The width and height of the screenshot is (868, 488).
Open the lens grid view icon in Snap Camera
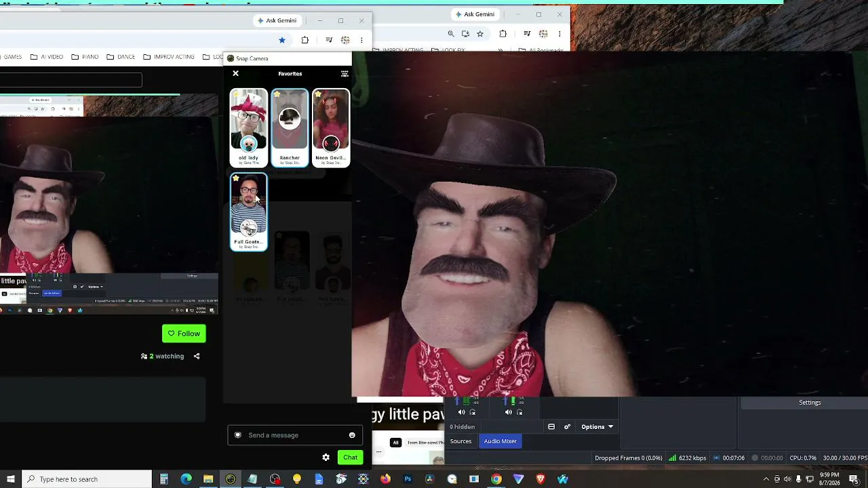point(344,73)
